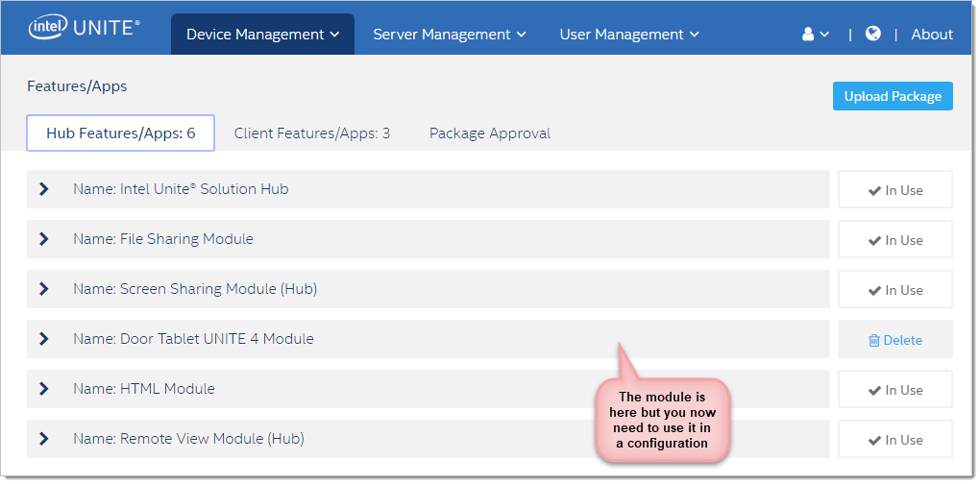Expand the Screen Sharing Module (Hub) row
Image resolution: width=980 pixels, height=484 pixels.
(44, 288)
